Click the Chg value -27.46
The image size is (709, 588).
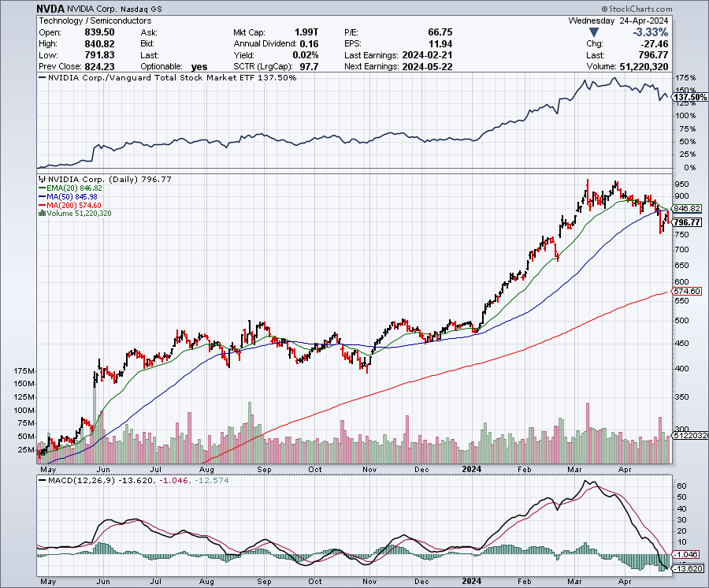click(655, 44)
